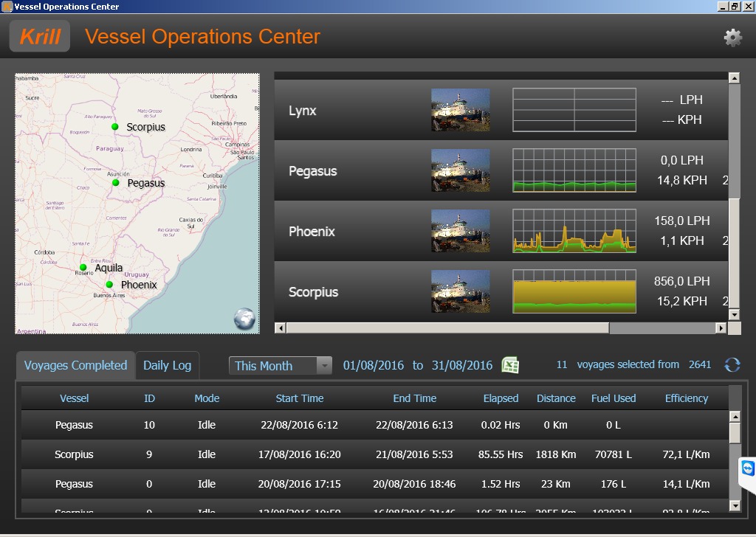Click the Krill logo
Viewport: 756px width, 537px height.
pyautogui.click(x=40, y=36)
